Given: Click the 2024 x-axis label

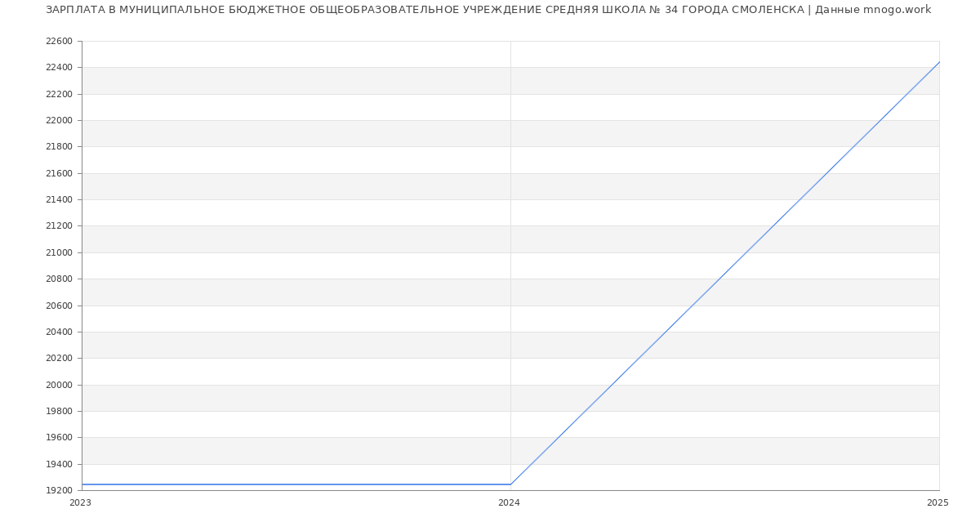Looking at the screenshot, I should [509, 503].
